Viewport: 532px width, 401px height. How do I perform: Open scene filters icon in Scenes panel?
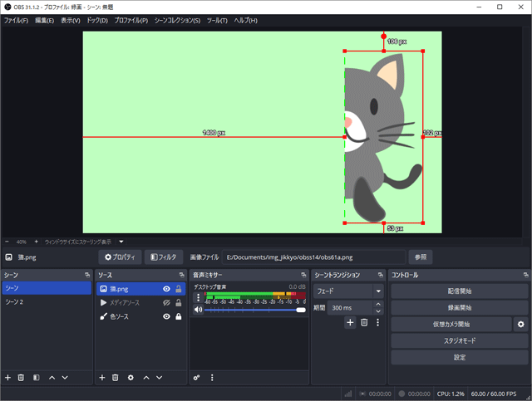point(37,377)
